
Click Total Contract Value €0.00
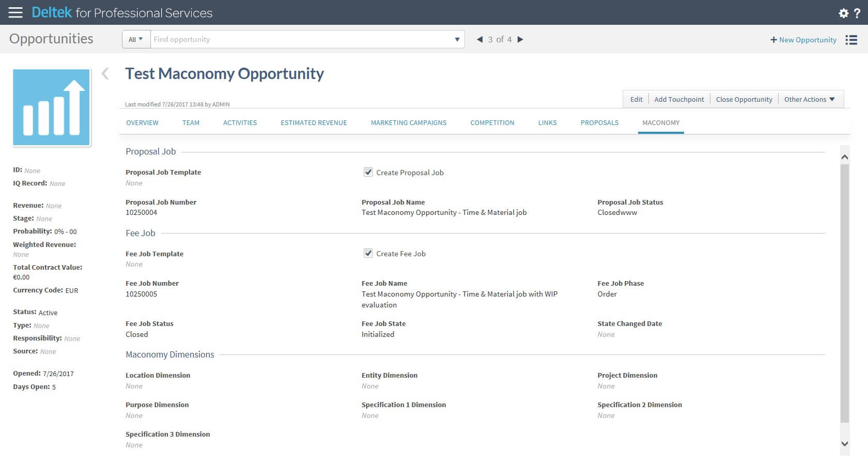coord(21,277)
